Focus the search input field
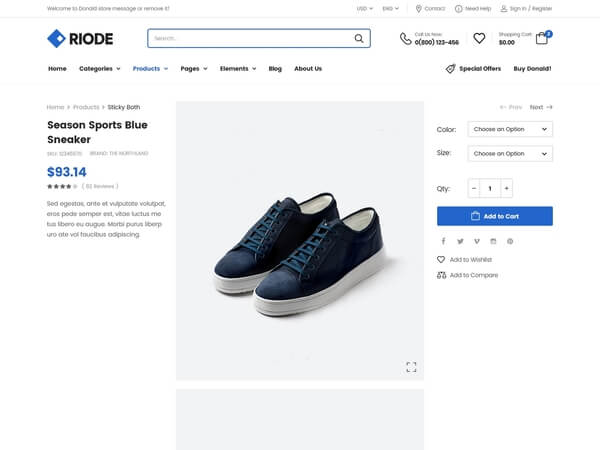Viewport: 600px width, 450px height. pyautogui.click(x=251, y=38)
